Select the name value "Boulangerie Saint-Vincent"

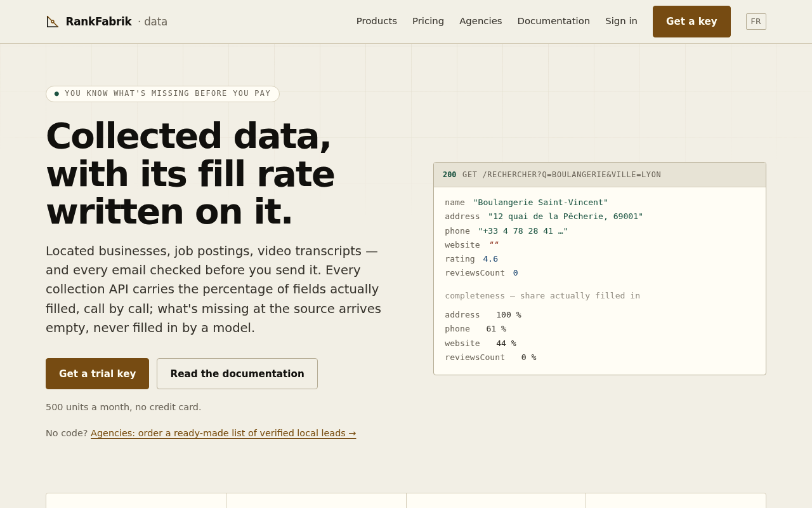coord(540,203)
